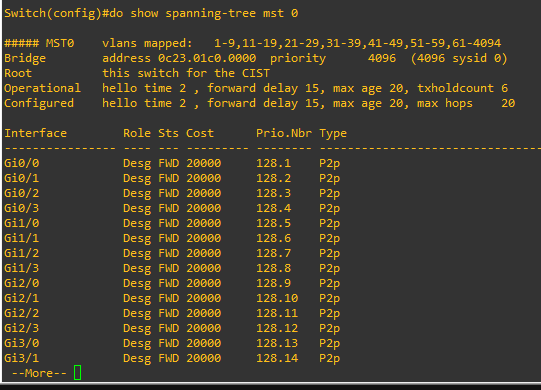This screenshot has height=390, width=541.
Task: Click interface name 'Gi0/3'
Action: click(x=22, y=208)
